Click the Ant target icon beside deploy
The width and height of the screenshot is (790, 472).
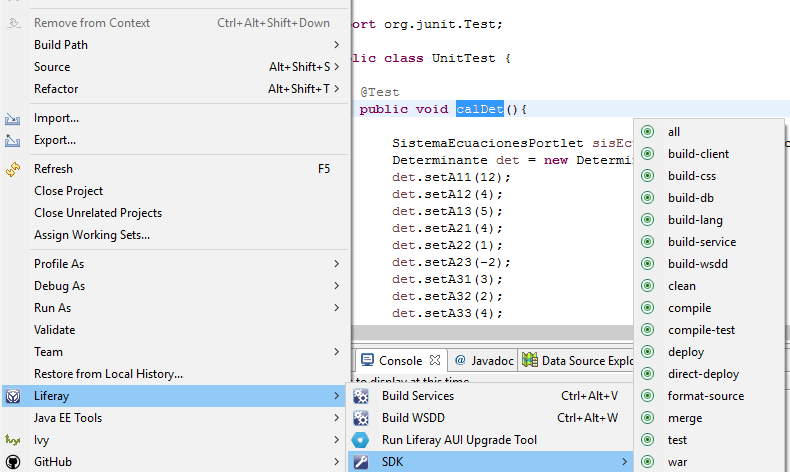pos(647,352)
